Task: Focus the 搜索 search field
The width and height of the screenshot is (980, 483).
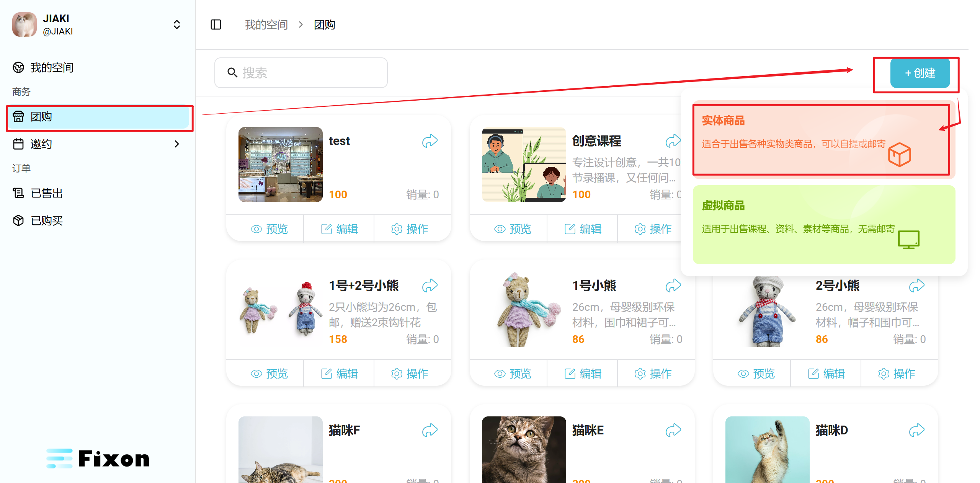Action: tap(301, 73)
